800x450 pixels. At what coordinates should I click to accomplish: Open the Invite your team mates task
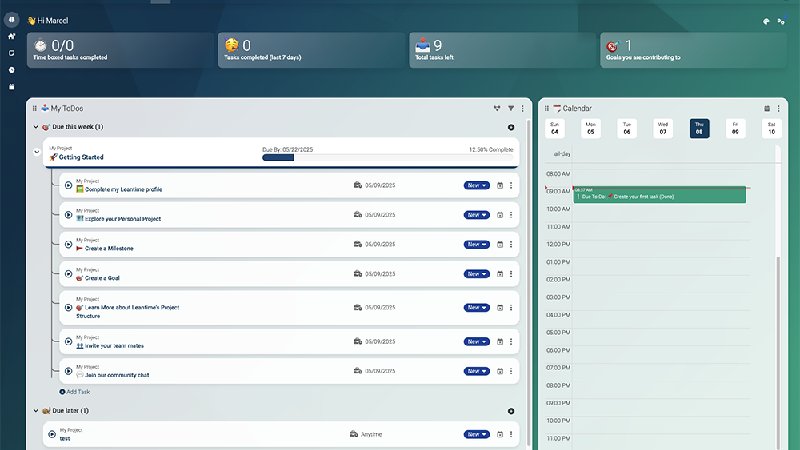[x=114, y=346]
